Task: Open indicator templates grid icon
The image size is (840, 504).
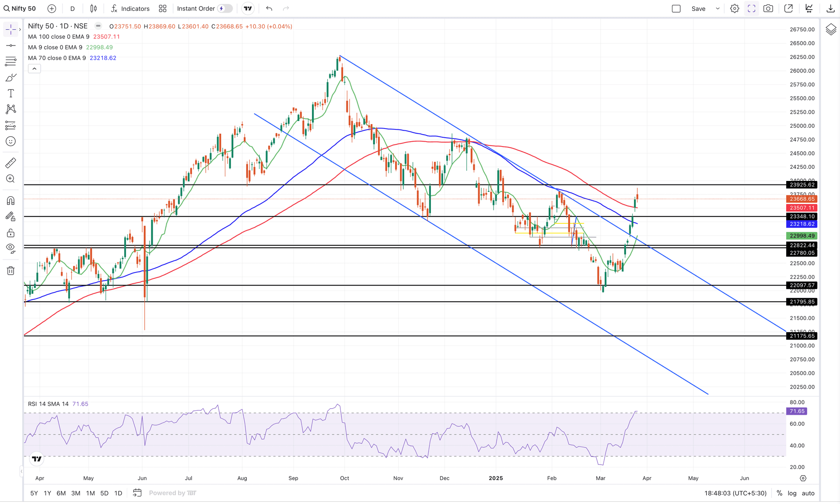Action: (x=163, y=9)
